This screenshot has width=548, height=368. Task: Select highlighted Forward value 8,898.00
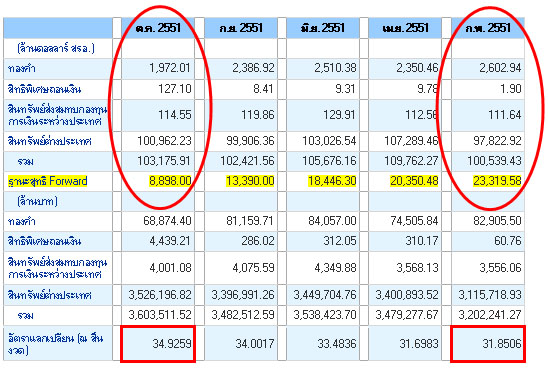170,181
